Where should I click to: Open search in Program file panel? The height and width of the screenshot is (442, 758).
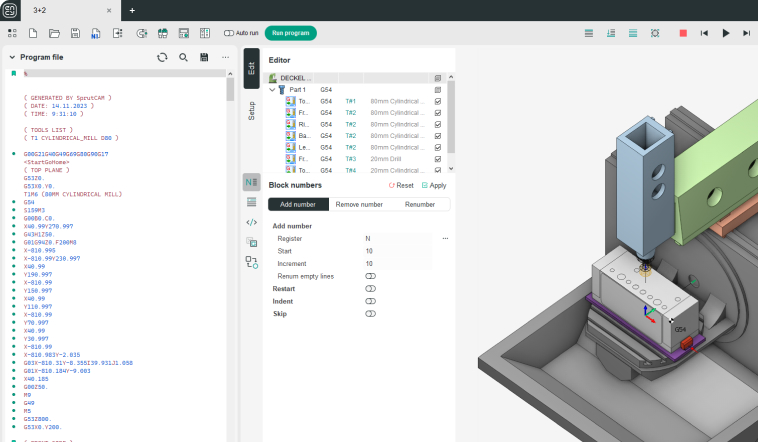tap(183, 57)
